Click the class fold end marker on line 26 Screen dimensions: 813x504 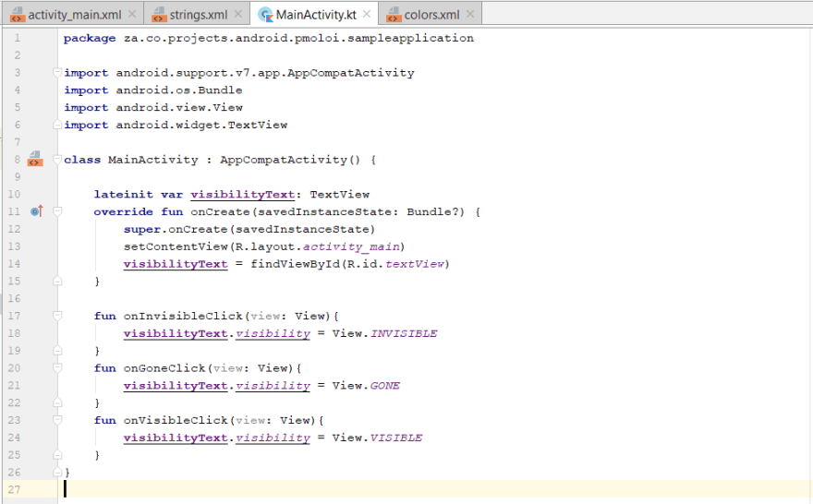click(x=57, y=472)
